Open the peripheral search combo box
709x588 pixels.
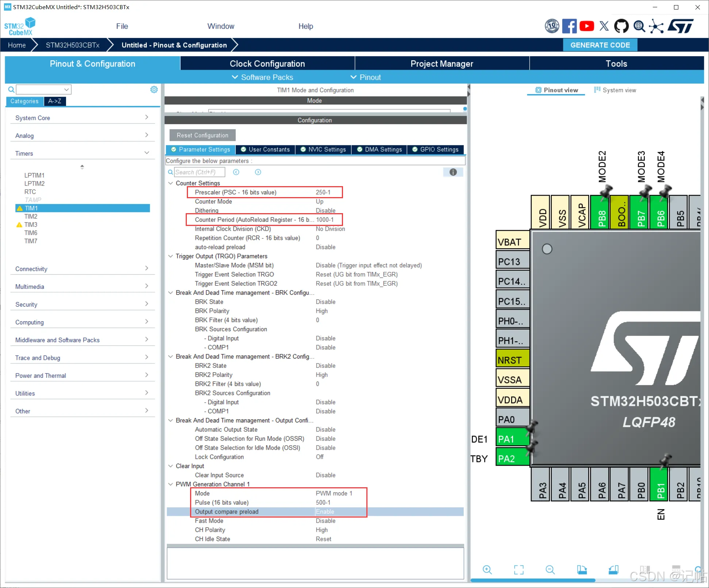pyautogui.click(x=44, y=89)
